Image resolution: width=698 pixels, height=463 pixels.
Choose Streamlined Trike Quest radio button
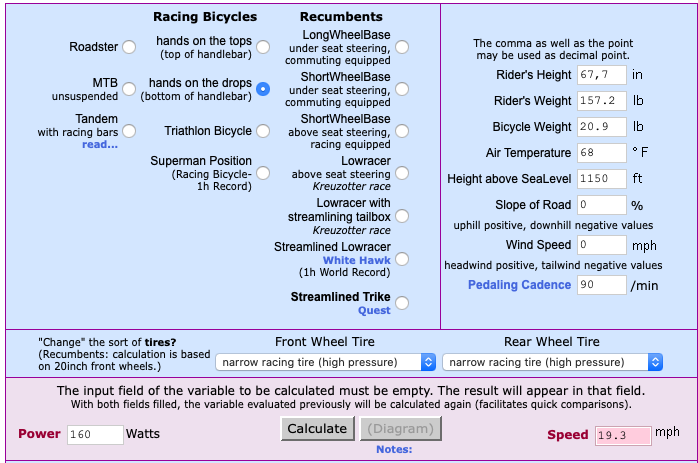pos(402,303)
